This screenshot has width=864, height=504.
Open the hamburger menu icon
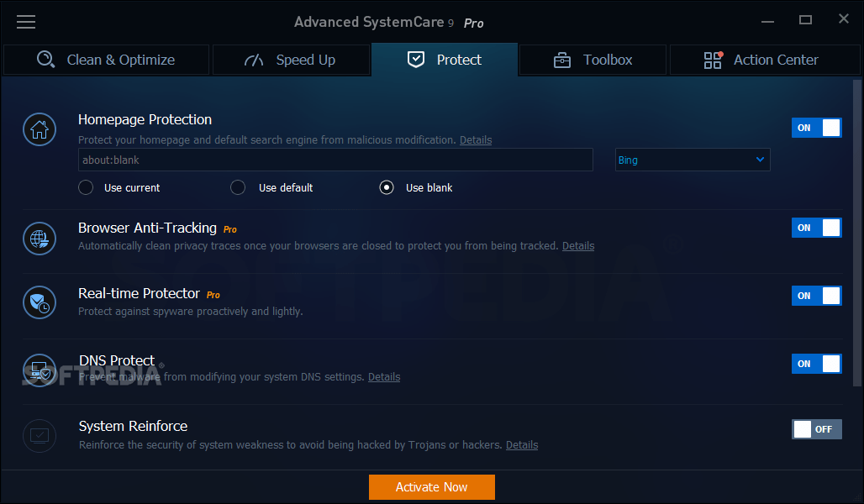[x=26, y=22]
